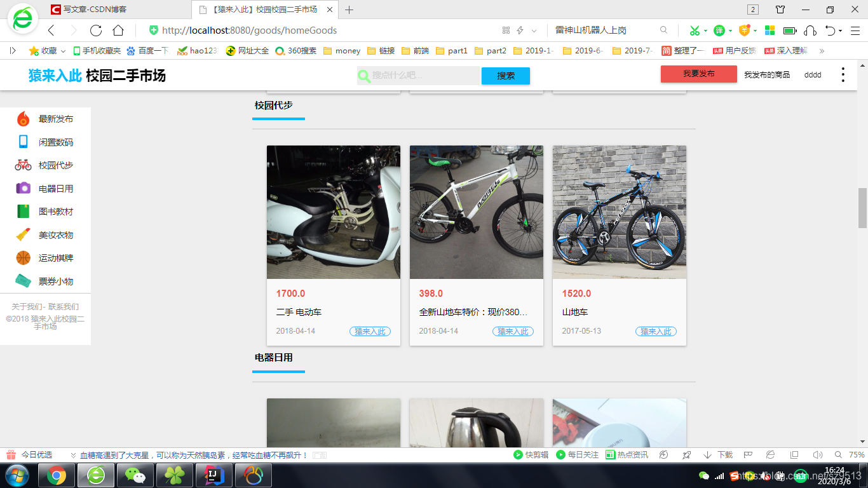Screen dimensions: 868x488
Task: Click the 360 browser logo at top left
Action: coord(23,19)
